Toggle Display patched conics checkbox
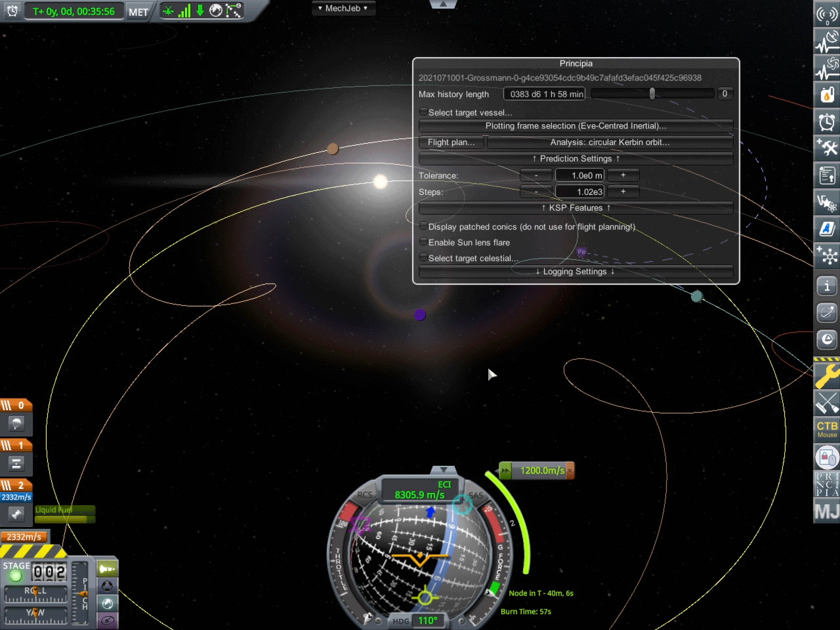Image resolution: width=840 pixels, height=630 pixels. tap(424, 226)
